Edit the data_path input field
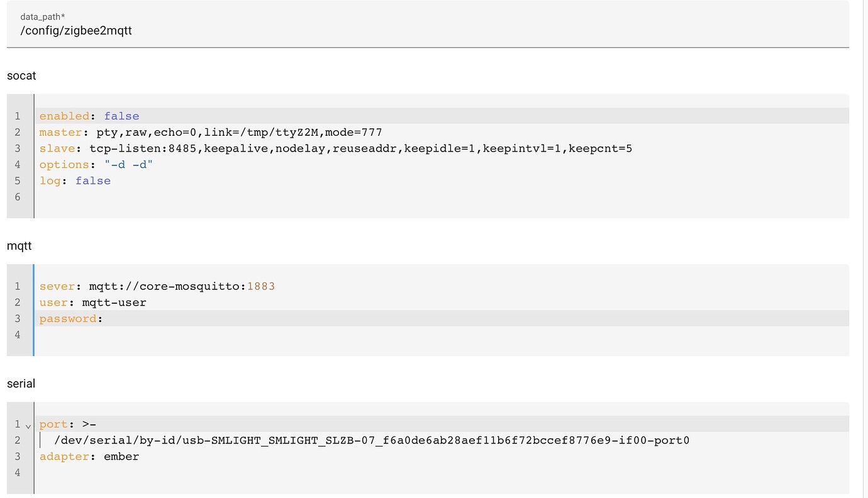The height and width of the screenshot is (498, 868). point(76,30)
